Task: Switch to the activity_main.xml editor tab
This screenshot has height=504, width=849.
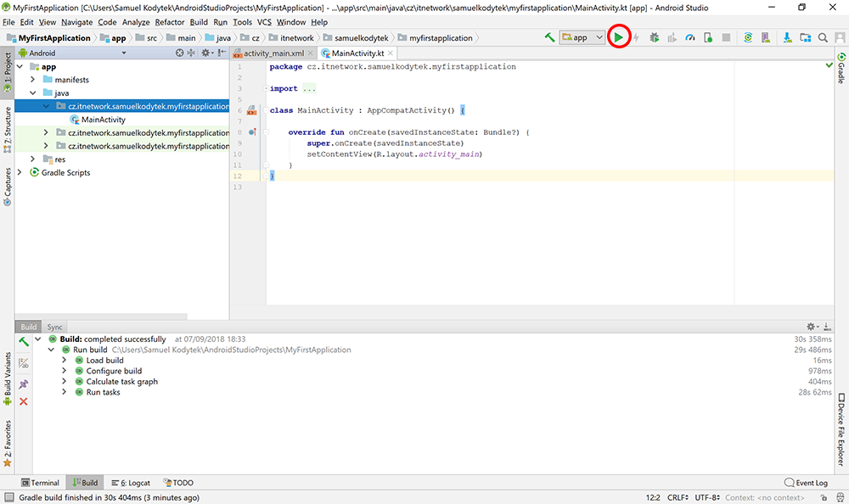Action: pyautogui.click(x=272, y=53)
